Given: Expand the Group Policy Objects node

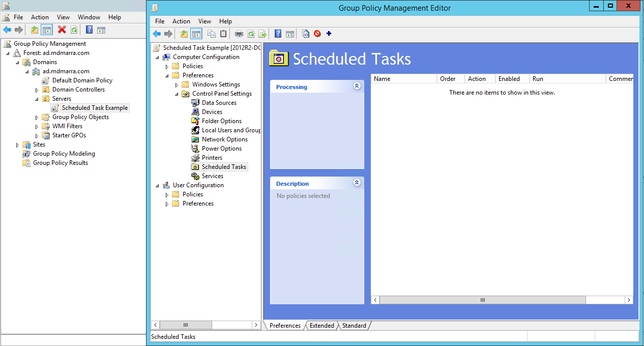Looking at the screenshot, I should pos(37,118).
